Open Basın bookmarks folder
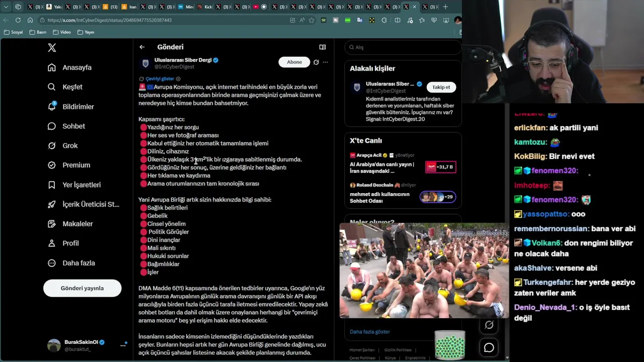The image size is (644, 362). [x=38, y=32]
